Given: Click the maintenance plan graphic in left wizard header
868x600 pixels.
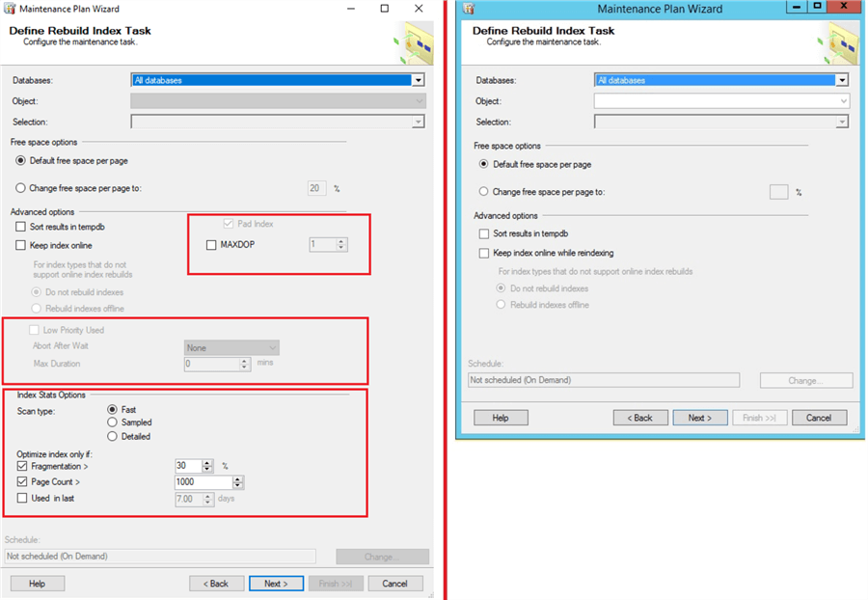Looking at the screenshot, I should click(414, 43).
